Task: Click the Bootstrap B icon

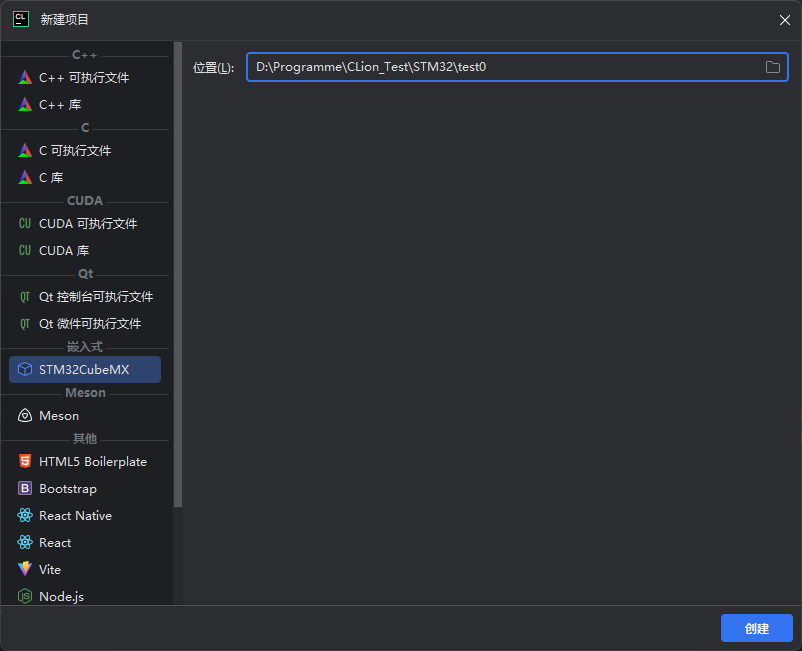Action: point(25,488)
